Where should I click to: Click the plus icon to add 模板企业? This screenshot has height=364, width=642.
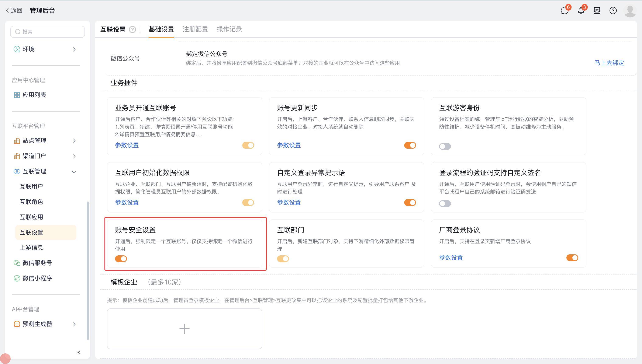(184, 329)
